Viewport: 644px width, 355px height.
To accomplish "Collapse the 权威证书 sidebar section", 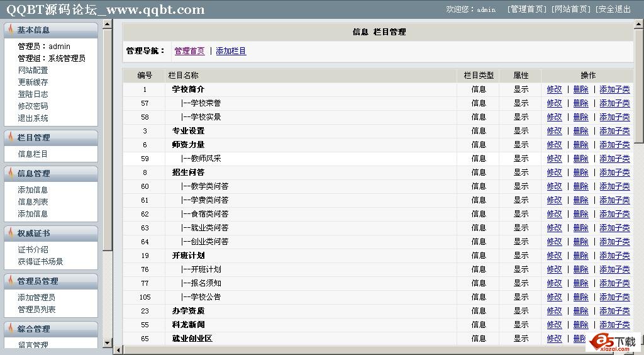I will [x=51, y=233].
